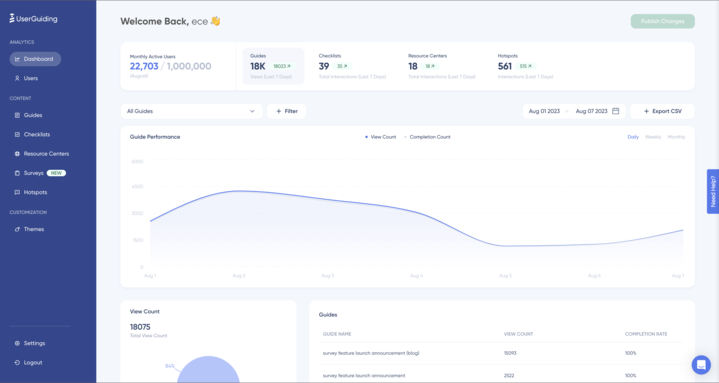The width and height of the screenshot is (719, 383).
Task: Click the Users person icon
Action: point(17,78)
